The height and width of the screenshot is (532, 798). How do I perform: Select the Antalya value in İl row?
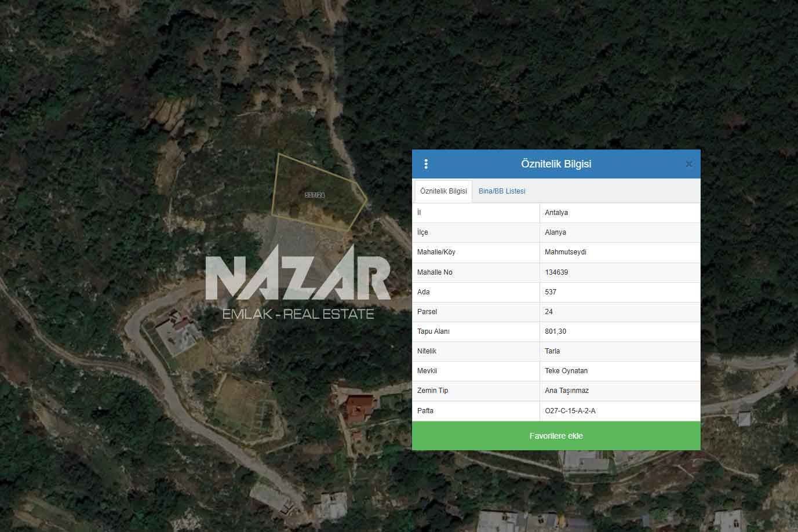click(556, 213)
